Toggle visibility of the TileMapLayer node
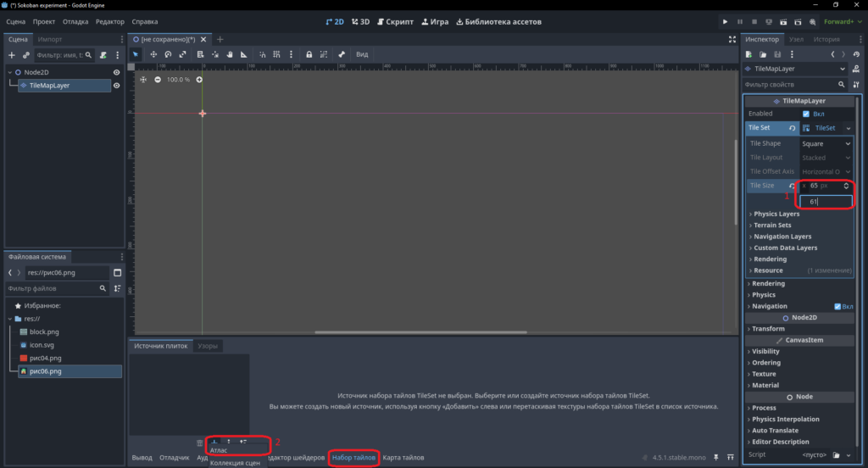 (x=116, y=86)
